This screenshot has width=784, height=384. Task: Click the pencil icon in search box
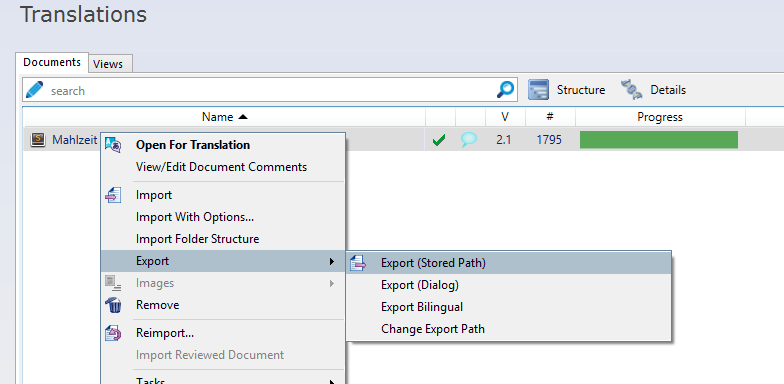coord(34,90)
